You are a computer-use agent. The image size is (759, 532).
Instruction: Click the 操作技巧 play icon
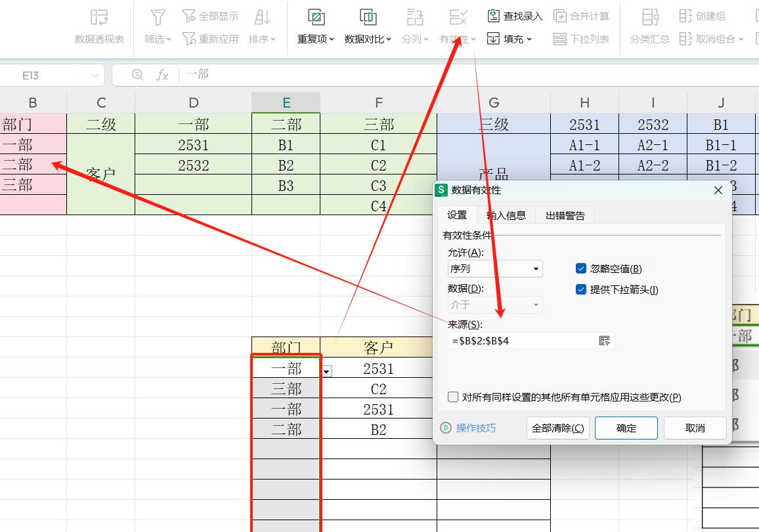point(446,428)
